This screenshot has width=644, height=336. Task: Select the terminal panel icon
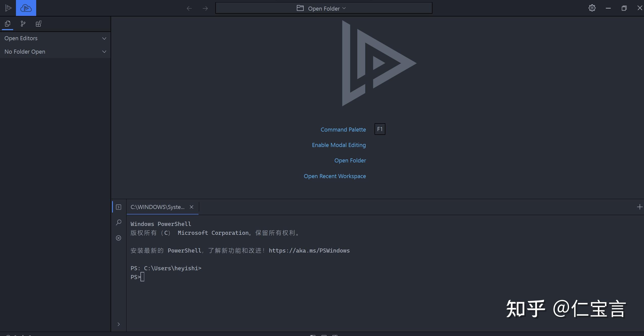point(118,207)
